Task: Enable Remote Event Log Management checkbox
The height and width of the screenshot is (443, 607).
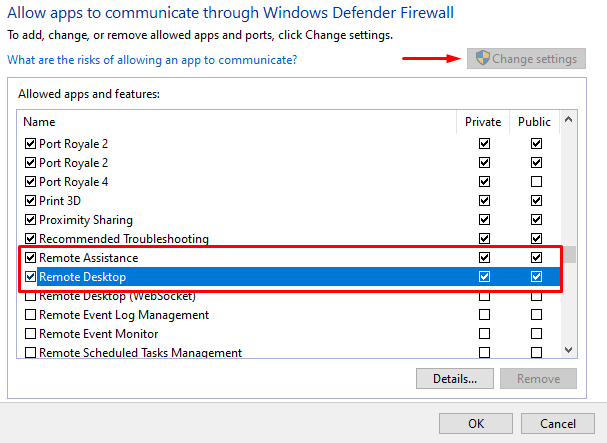Action: (x=30, y=315)
